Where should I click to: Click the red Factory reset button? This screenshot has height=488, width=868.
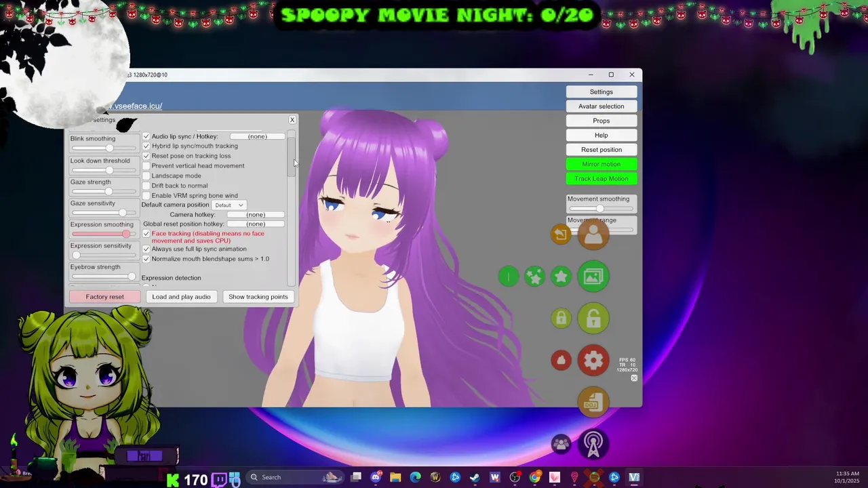click(105, 297)
